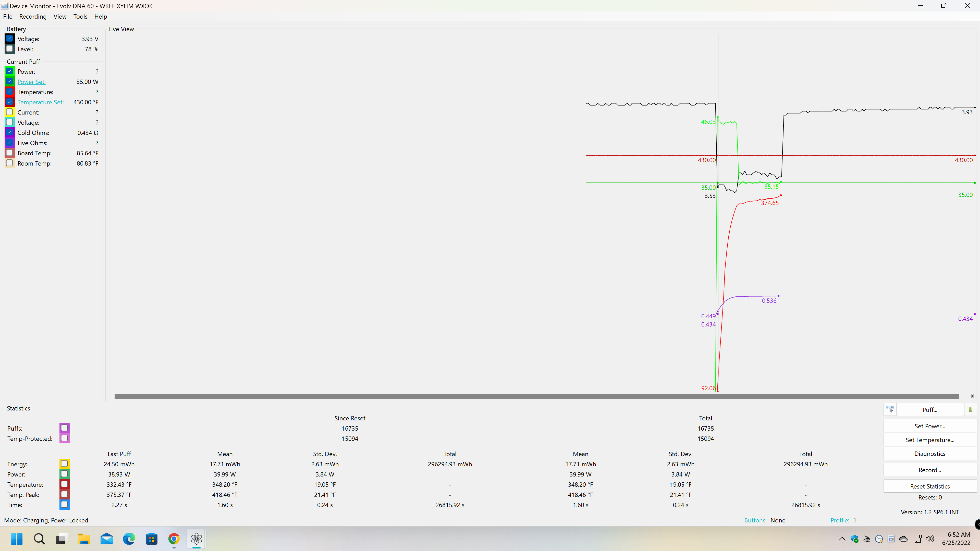Toggle the Puffs statistics checkbox

(x=64, y=428)
